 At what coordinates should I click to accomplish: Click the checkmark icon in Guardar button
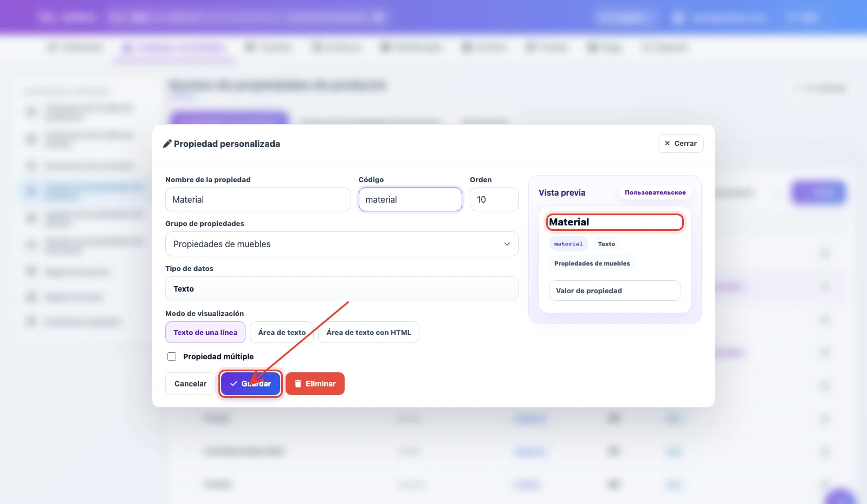[234, 384]
